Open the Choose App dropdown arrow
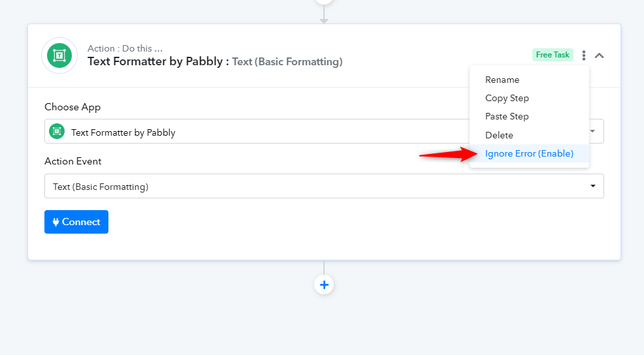The height and width of the screenshot is (355, 644). coord(592,131)
